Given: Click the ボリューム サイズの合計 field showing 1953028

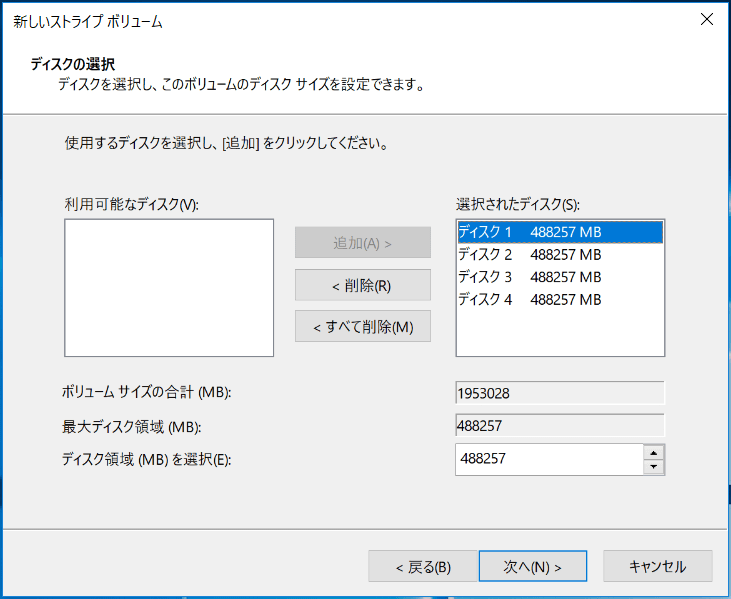Looking at the screenshot, I should 560,393.
